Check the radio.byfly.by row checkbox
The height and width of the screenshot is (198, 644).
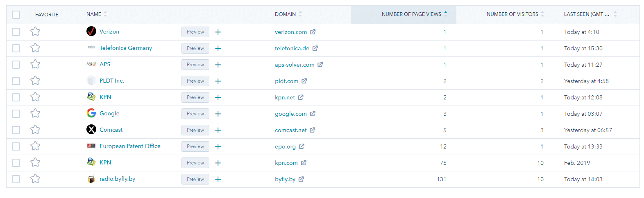click(16, 179)
